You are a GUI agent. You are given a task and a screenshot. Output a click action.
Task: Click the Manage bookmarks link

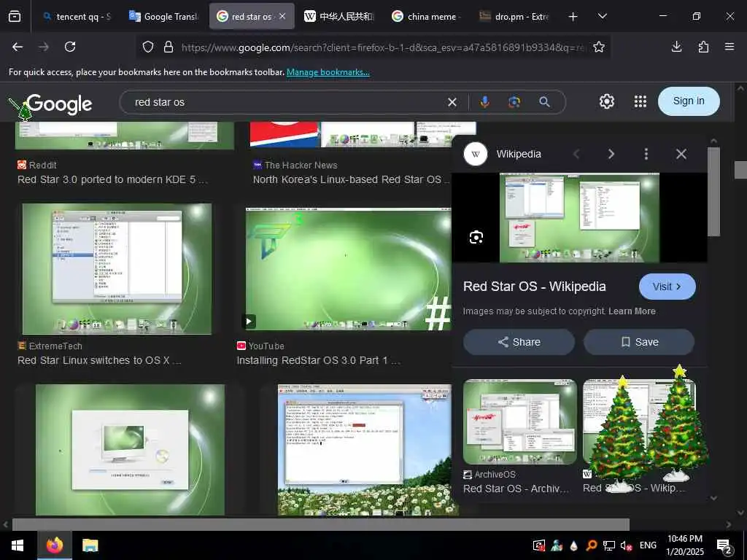(x=328, y=72)
